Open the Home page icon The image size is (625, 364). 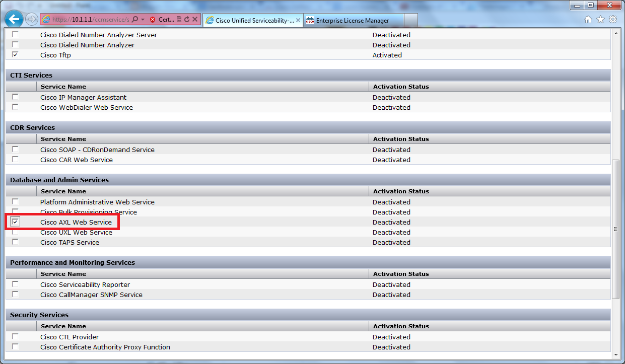(x=588, y=19)
